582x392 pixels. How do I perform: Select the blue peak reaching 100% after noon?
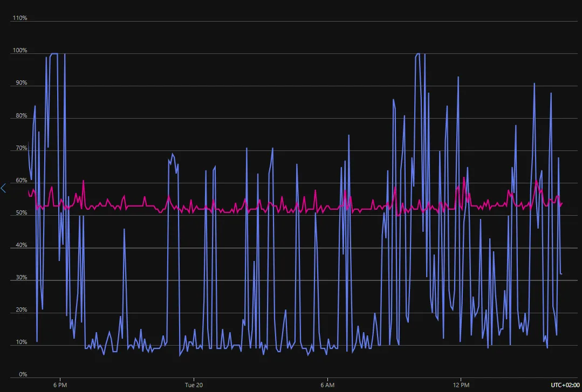click(x=418, y=54)
